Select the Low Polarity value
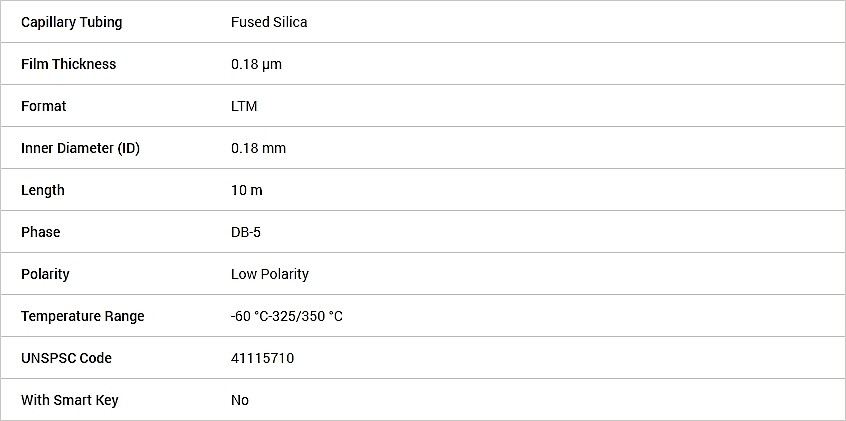 click(x=270, y=274)
